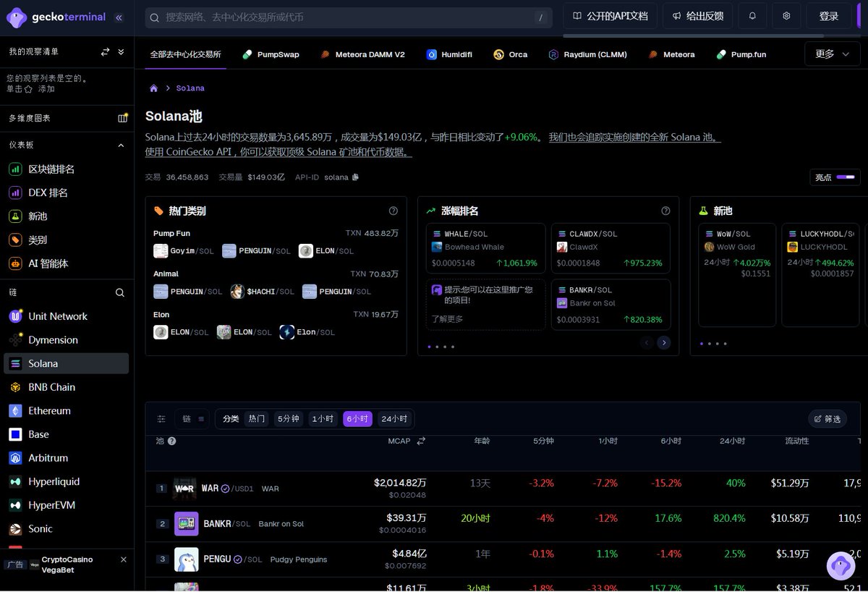The image size is (868, 592).
Task: Collapse the 仪表板 section
Action: (121, 145)
